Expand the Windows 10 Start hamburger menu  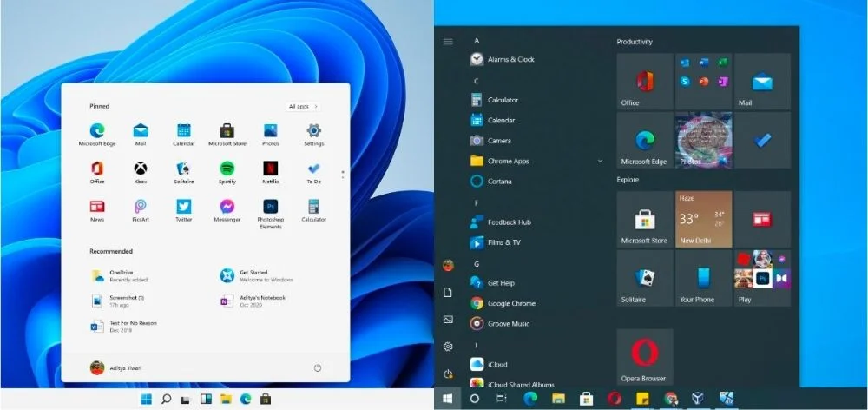tap(448, 42)
